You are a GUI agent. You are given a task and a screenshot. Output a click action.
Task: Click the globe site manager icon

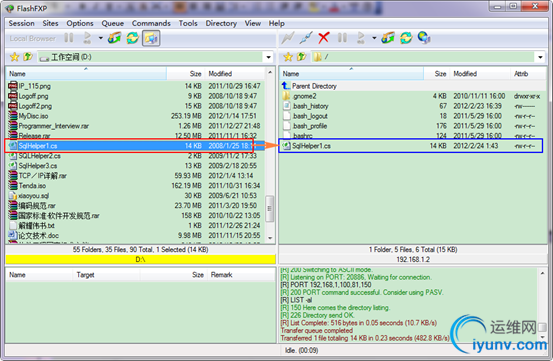(424, 38)
